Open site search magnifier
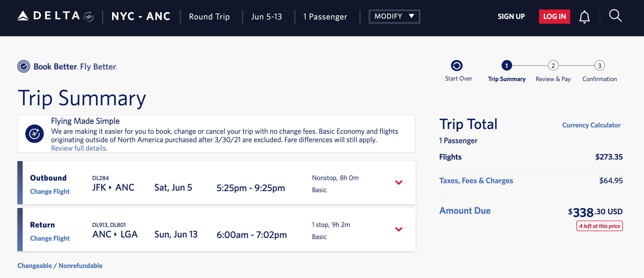Viewport: 644px width, 278px height. (x=615, y=16)
